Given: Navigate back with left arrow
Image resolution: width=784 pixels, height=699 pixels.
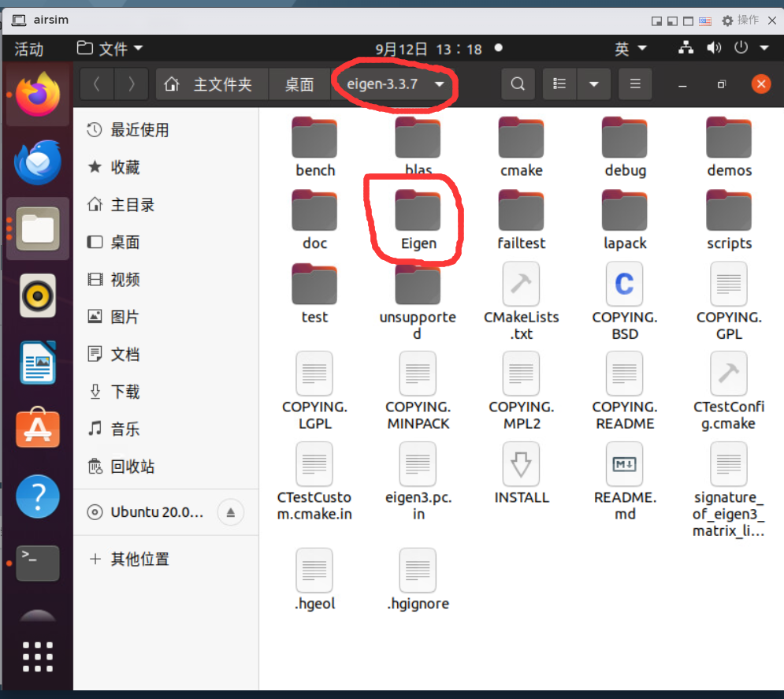Looking at the screenshot, I should click(x=97, y=84).
